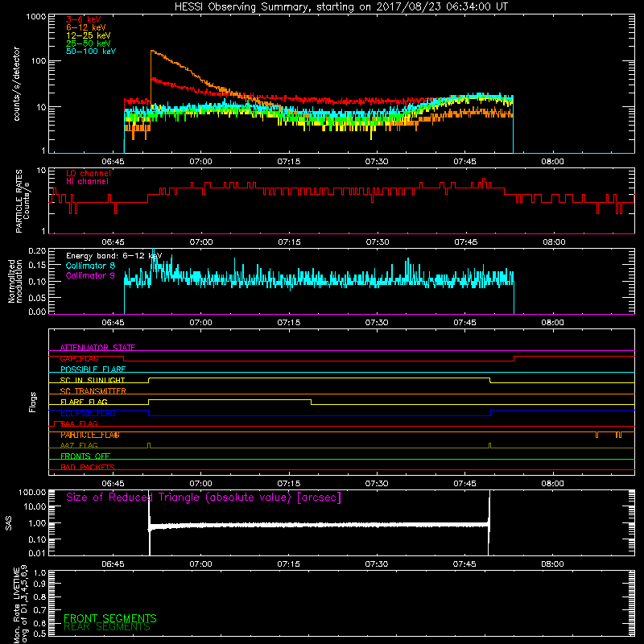The image size is (644, 644).
Task: Click the SC_IN_SUNLIGHT flag label
Action: (93, 380)
